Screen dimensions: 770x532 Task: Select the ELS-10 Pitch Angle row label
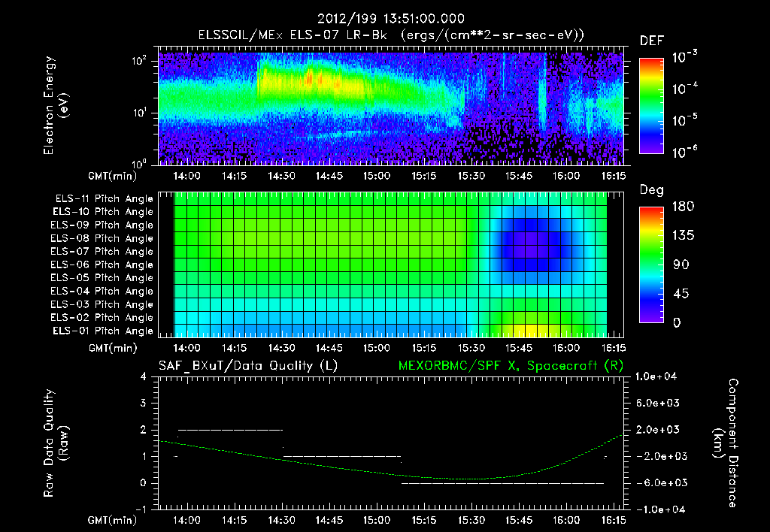click(103, 212)
